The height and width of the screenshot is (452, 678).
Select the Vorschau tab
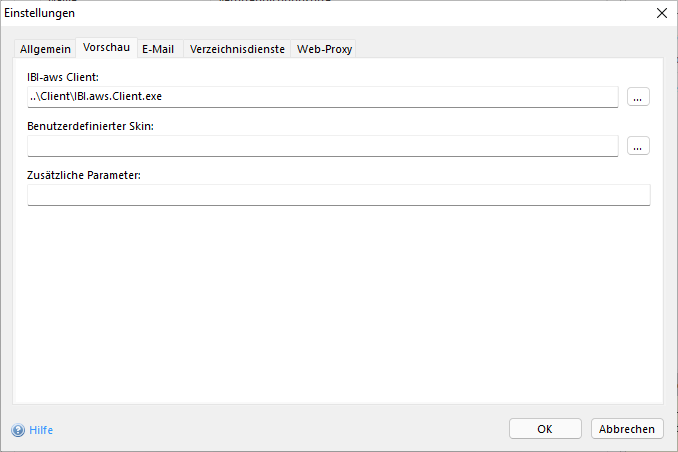point(106,48)
